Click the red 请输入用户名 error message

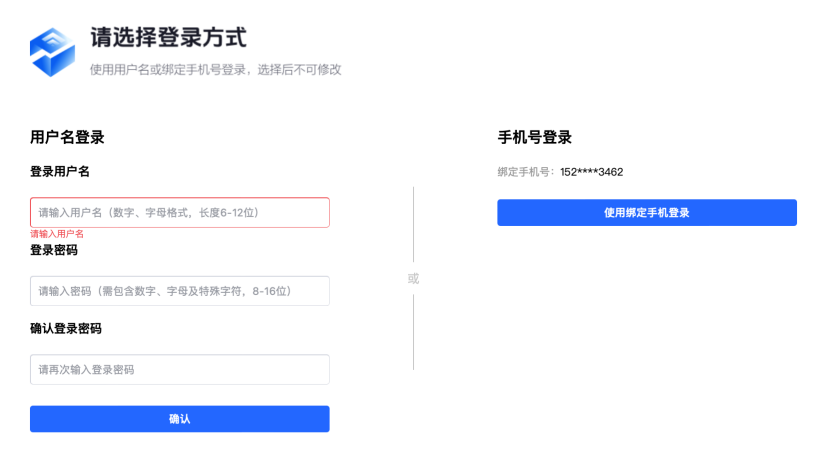coord(57,234)
